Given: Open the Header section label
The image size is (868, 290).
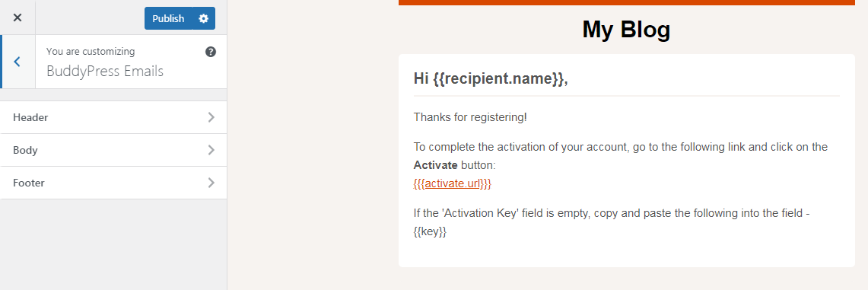Looking at the screenshot, I should click(x=30, y=117).
